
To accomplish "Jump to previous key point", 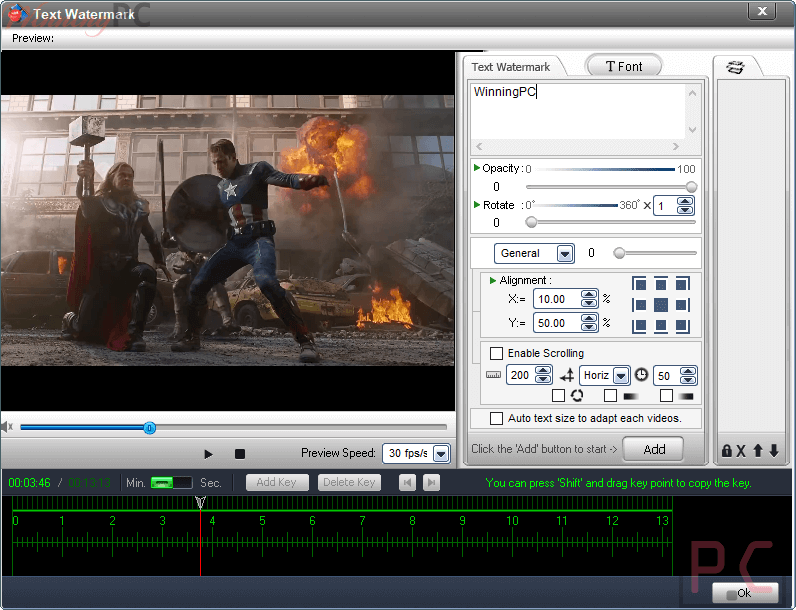I will 407,482.
